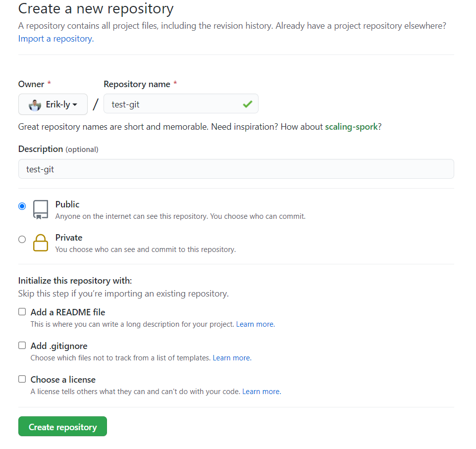Select the Private radio button
The height and width of the screenshot is (449, 476).
click(22, 239)
